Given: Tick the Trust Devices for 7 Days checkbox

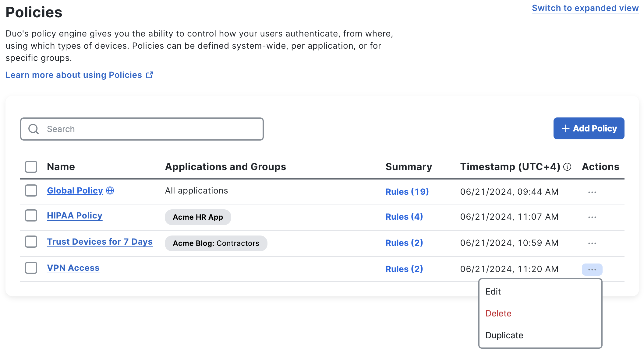Looking at the screenshot, I should (x=31, y=242).
